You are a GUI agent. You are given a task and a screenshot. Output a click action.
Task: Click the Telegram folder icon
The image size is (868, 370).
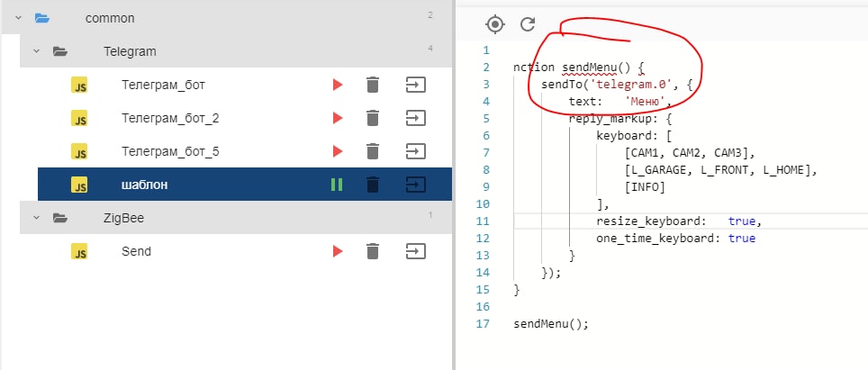[59, 51]
